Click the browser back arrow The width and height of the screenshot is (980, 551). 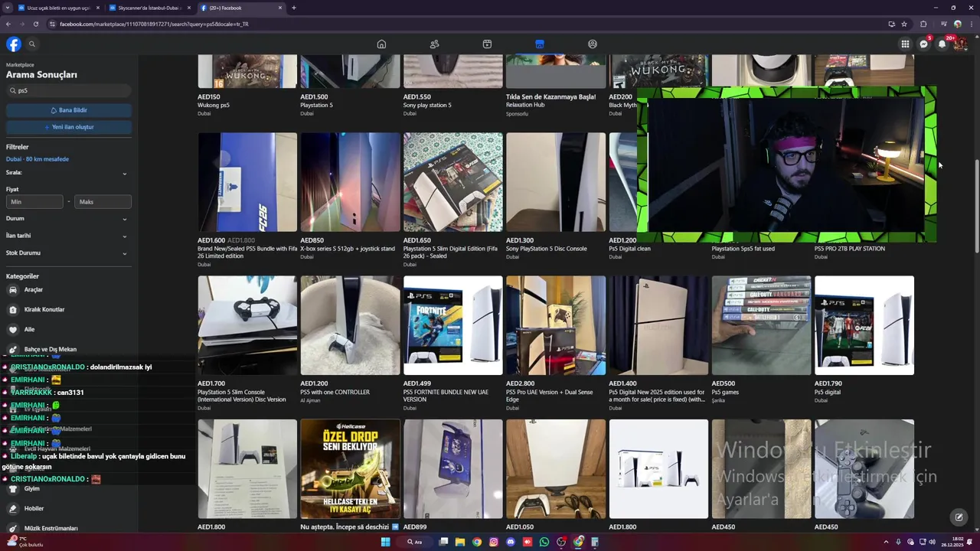pyautogui.click(x=8, y=24)
